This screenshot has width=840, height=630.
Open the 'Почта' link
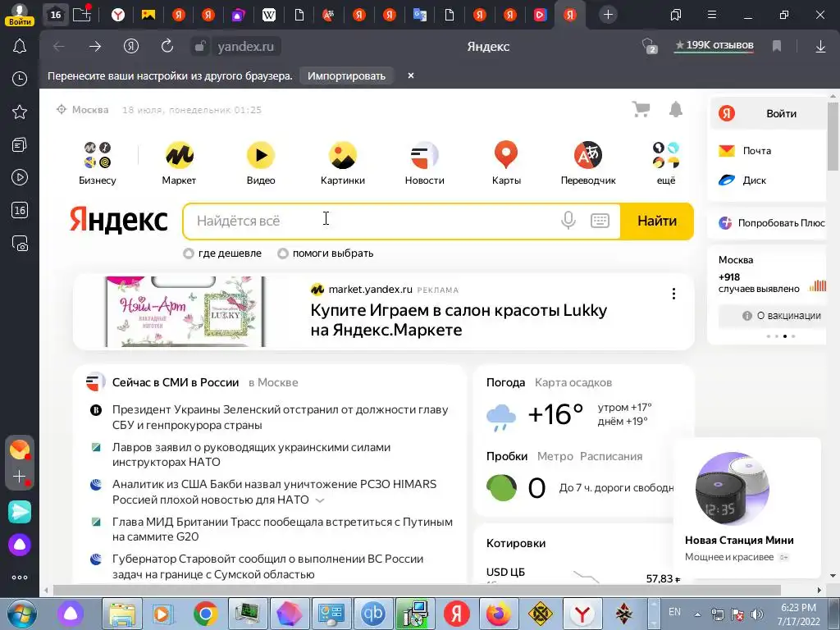tap(756, 151)
